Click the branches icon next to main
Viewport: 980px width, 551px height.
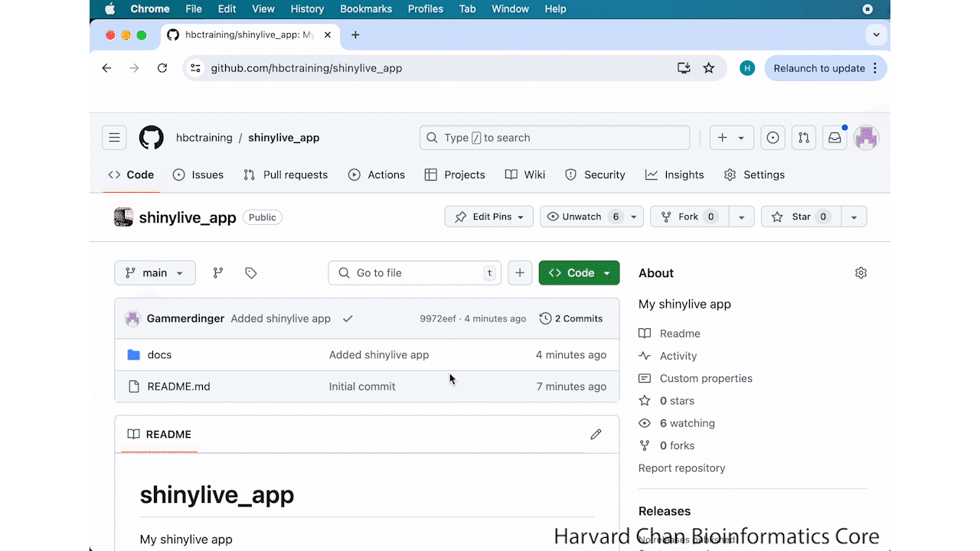click(218, 273)
